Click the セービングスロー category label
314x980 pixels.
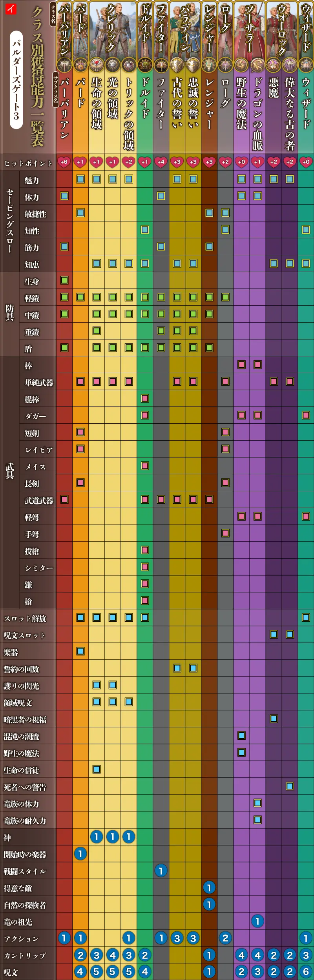pyautogui.click(x=9, y=221)
